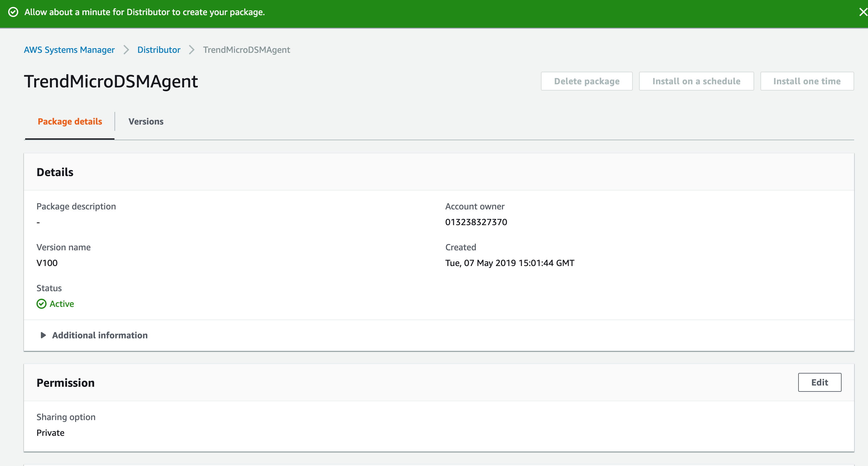Viewport: 868px width, 466px height.
Task: Dismiss the green notification banner
Action: [x=862, y=12]
